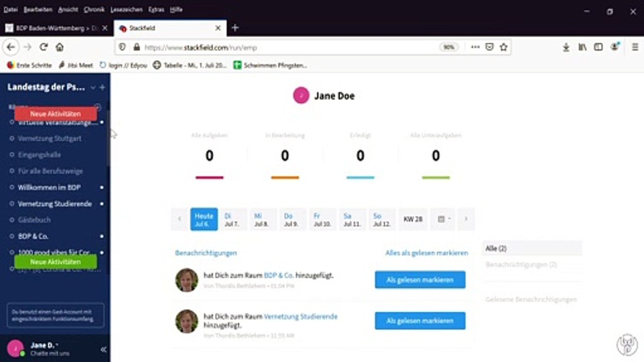
Task: Open the Chronik menu
Action: click(94, 10)
